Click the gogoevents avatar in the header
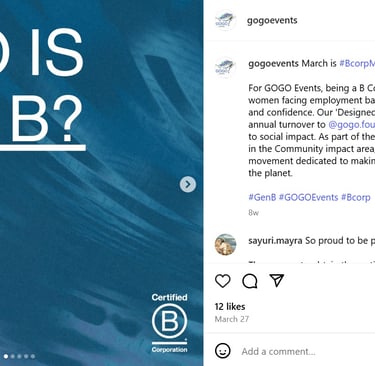This screenshot has height=366, width=375. click(x=225, y=20)
